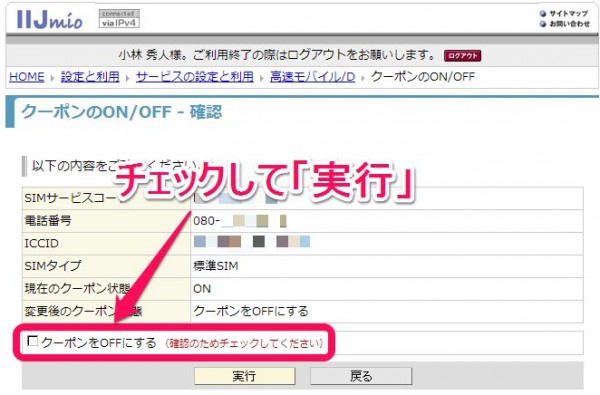600x395 pixels.
Task: Open the 高速モバイル/D breadcrumb link
Action: pyautogui.click(x=313, y=77)
